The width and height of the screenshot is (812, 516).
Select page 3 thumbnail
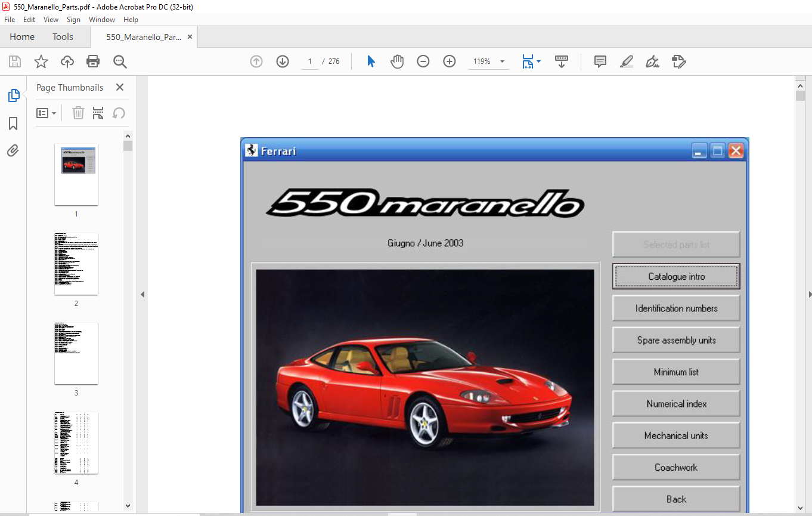(76, 354)
